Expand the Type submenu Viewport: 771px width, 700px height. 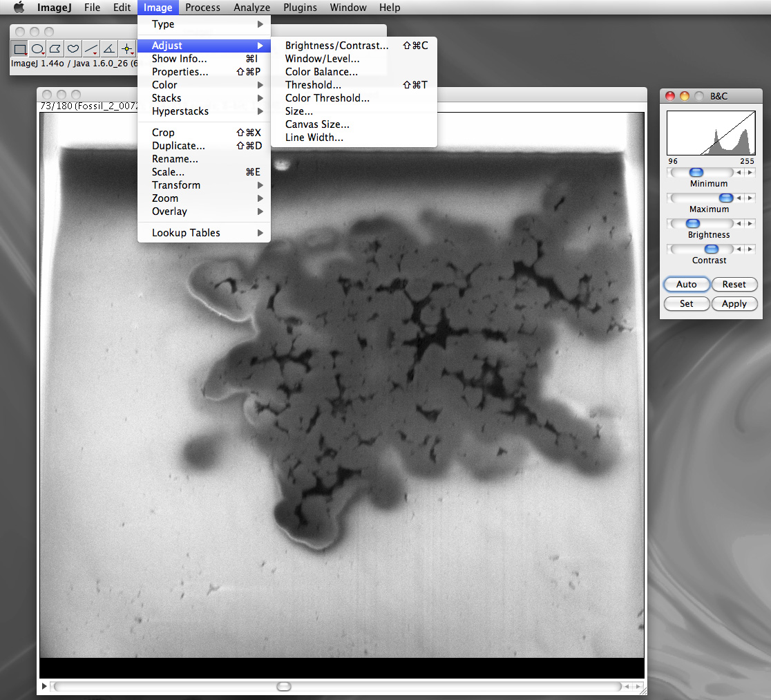204,24
